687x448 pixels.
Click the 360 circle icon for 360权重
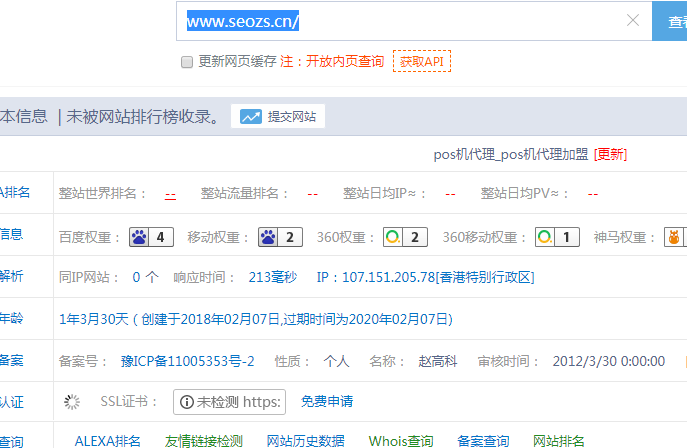393,237
